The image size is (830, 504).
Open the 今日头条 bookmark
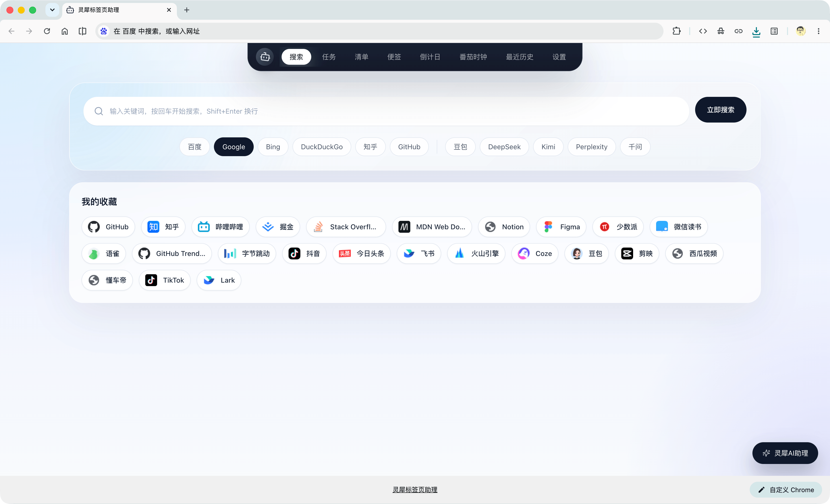click(361, 253)
